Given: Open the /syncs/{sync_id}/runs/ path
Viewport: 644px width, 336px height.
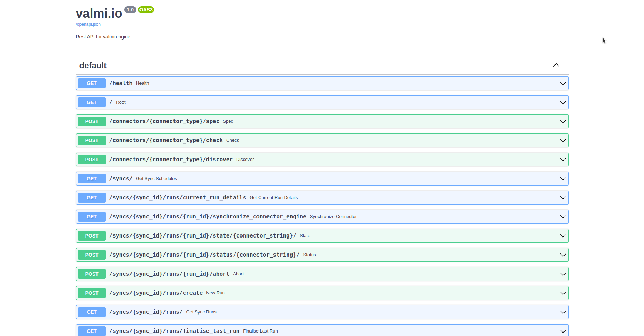Looking at the screenshot, I should pos(146,312).
